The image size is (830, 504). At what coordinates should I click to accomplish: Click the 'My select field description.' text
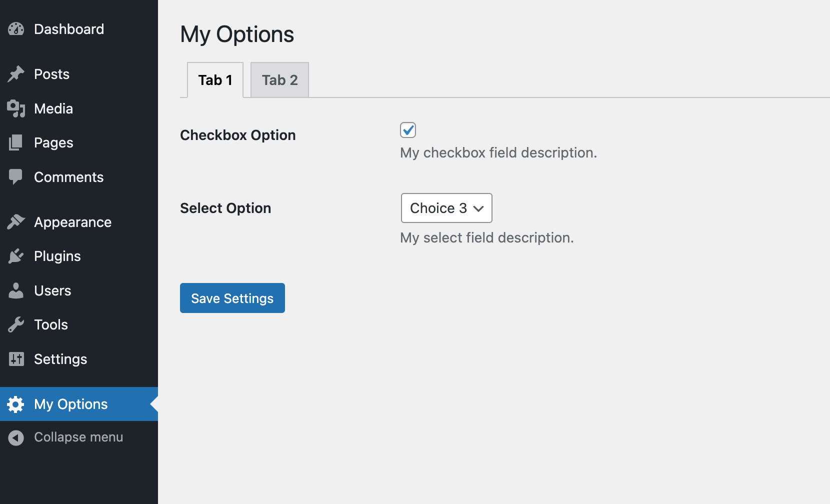(x=487, y=237)
